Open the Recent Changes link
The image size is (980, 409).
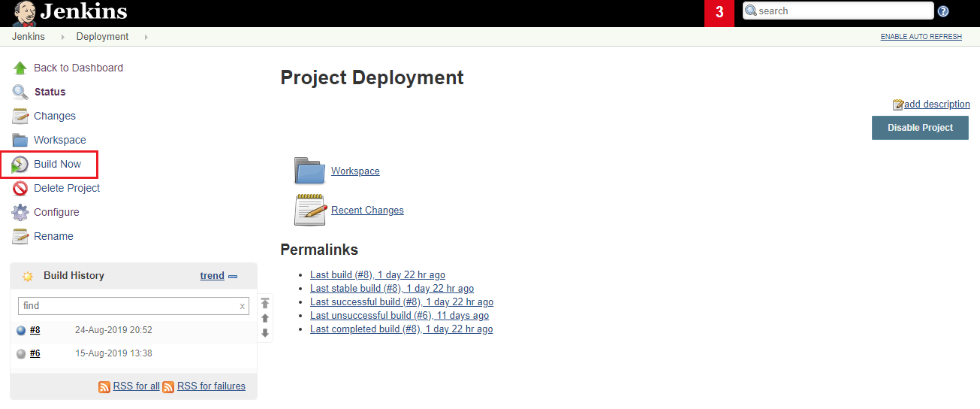click(x=367, y=211)
